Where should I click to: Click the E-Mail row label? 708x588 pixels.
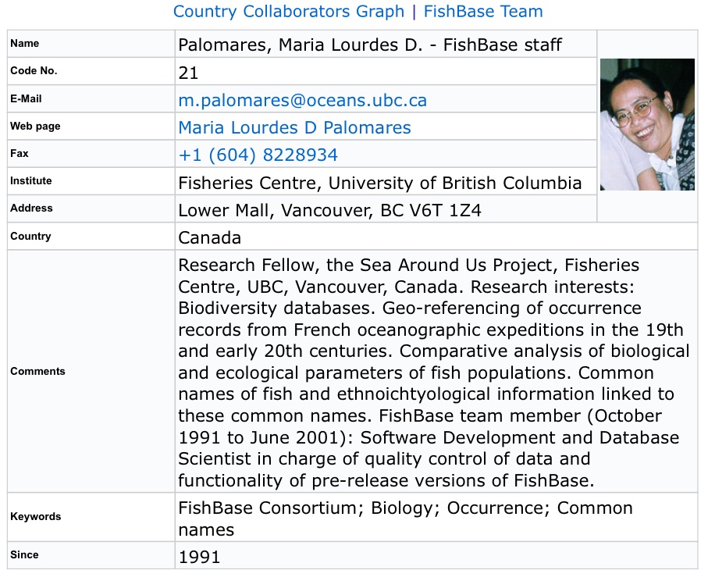click(x=26, y=98)
